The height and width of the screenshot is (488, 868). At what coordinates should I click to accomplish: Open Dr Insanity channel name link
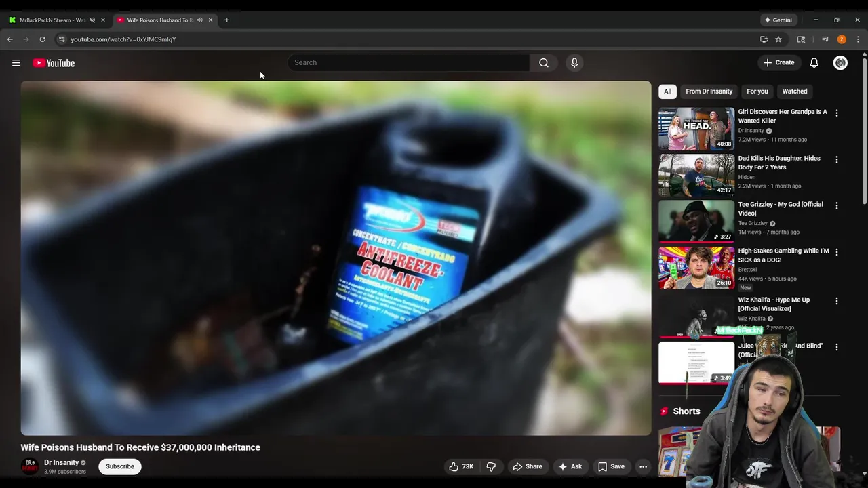61,462
